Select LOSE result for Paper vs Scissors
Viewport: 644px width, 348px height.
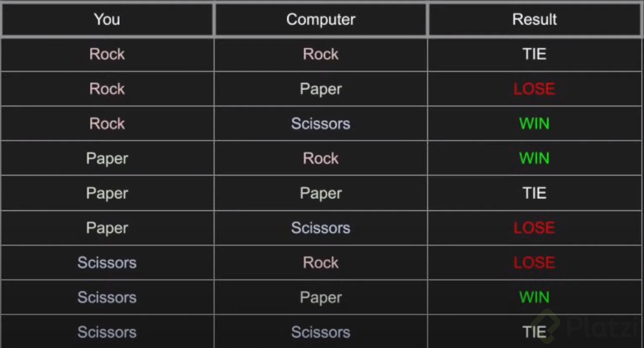[x=534, y=228]
